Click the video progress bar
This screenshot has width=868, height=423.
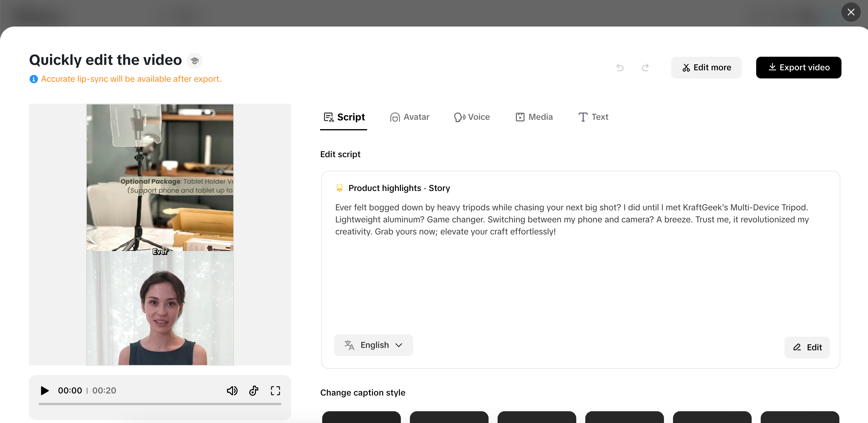pos(160,404)
